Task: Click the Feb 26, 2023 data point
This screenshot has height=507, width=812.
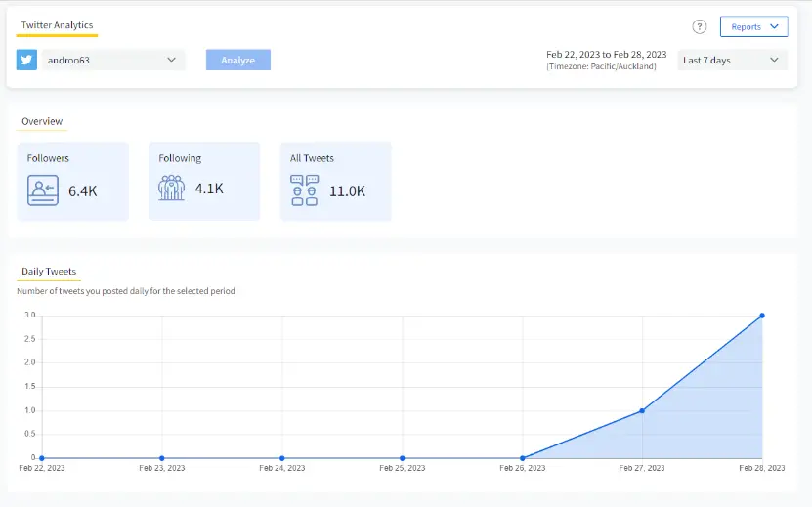Action: pos(523,457)
